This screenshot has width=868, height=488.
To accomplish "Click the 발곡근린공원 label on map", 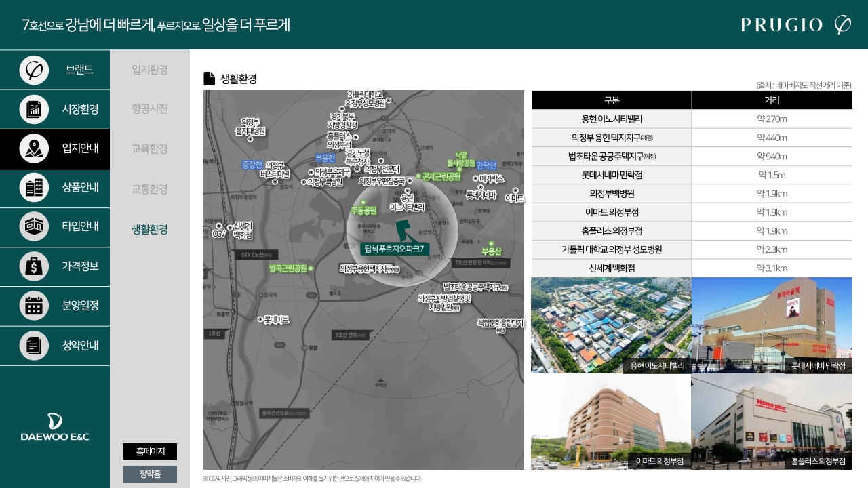I will (x=288, y=268).
